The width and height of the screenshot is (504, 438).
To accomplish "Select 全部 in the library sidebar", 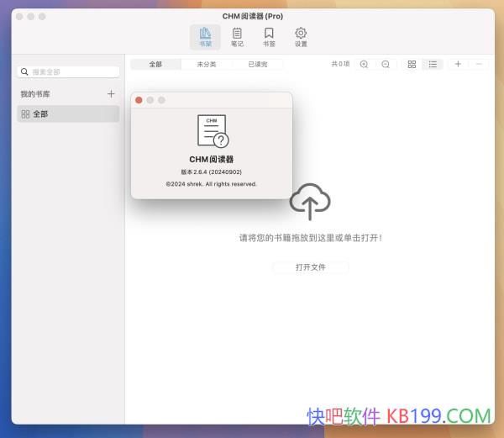I will click(x=68, y=113).
